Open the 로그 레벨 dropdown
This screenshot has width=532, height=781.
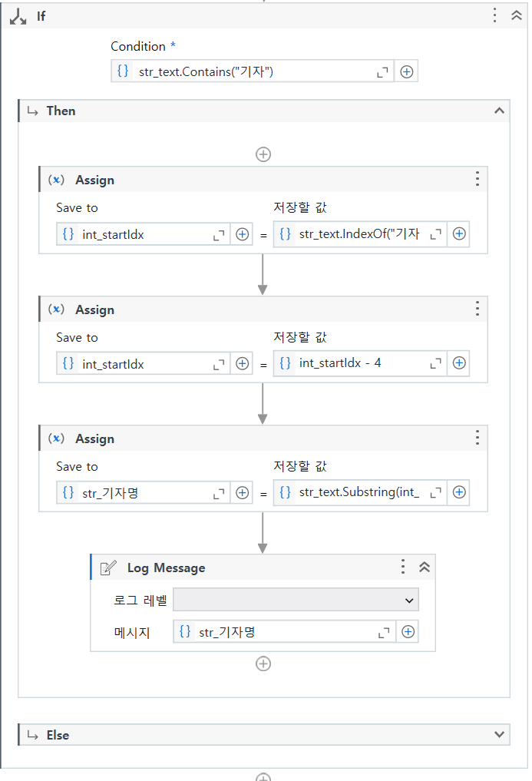pos(296,600)
